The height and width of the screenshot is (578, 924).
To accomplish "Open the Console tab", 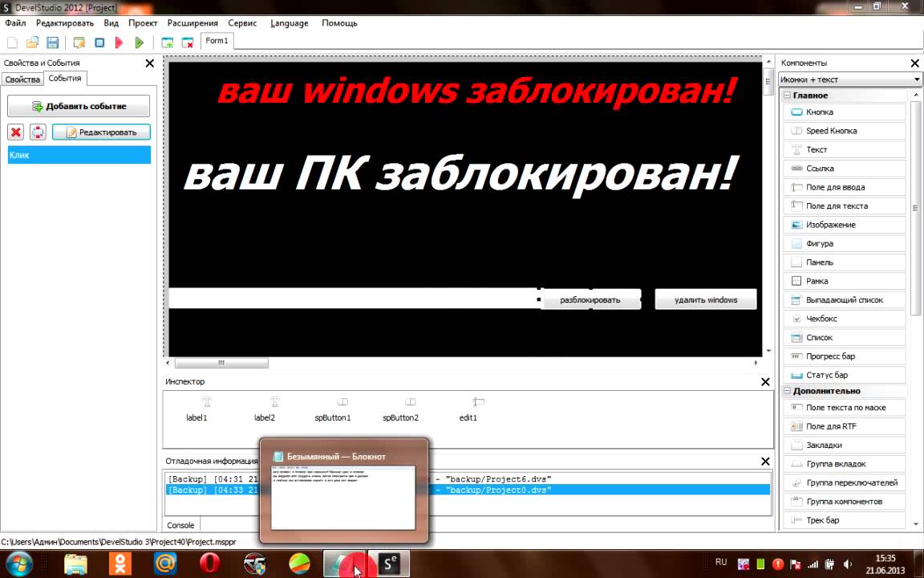I will point(181,525).
